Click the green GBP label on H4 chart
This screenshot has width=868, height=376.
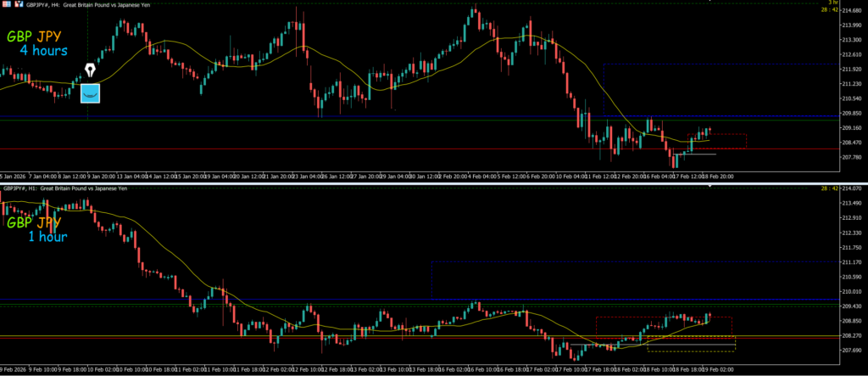point(20,37)
